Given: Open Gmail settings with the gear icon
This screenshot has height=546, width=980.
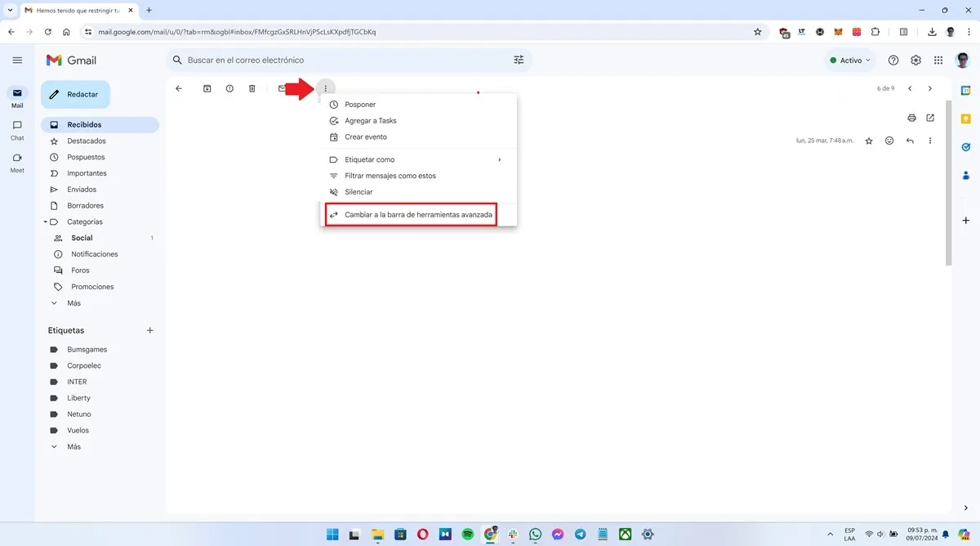Looking at the screenshot, I should point(915,59).
